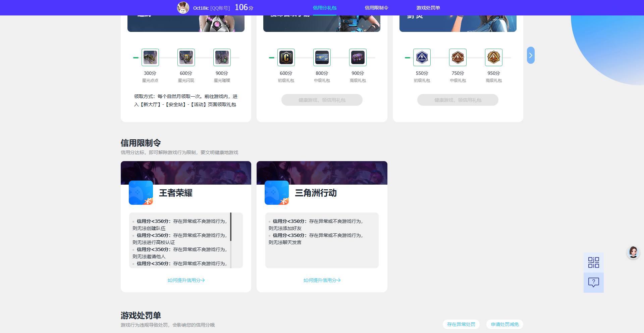Select the 950分 高级礼包 badge icon
Image resolution: width=644 pixels, height=333 pixels.
point(493,57)
